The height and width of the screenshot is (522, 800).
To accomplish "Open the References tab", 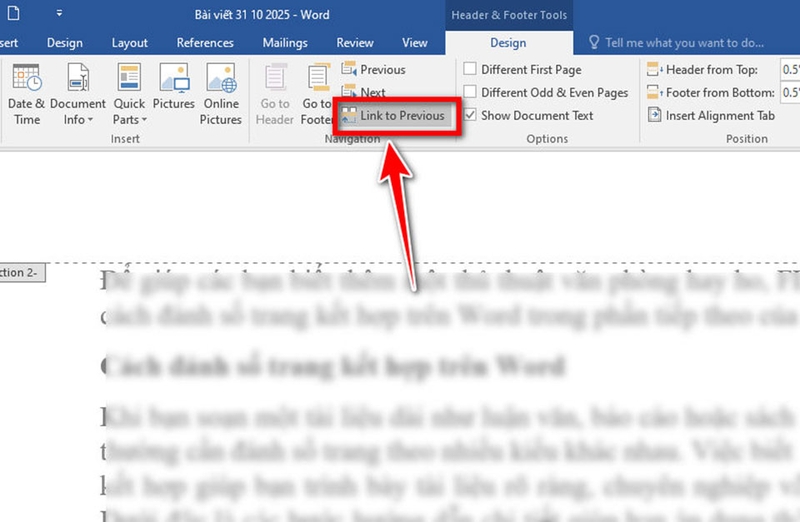I will [x=205, y=43].
